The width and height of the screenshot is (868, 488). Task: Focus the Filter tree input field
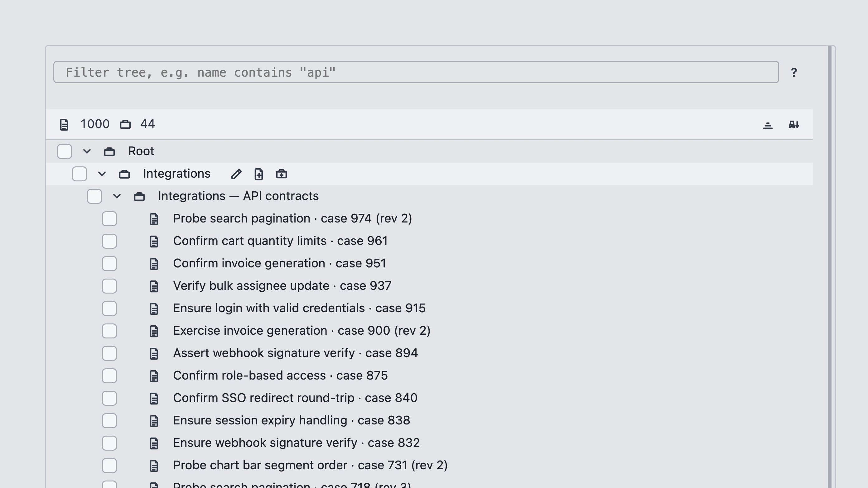(416, 72)
